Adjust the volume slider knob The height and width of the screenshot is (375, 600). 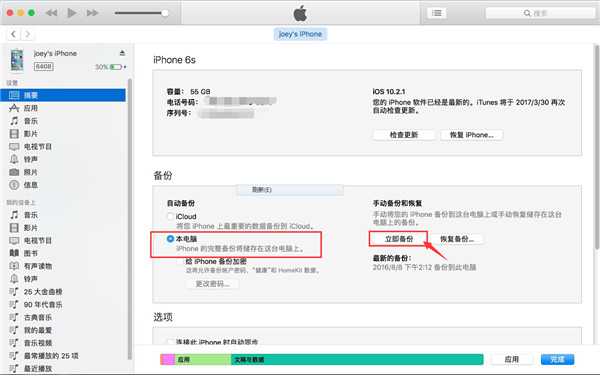pyautogui.click(x=165, y=13)
